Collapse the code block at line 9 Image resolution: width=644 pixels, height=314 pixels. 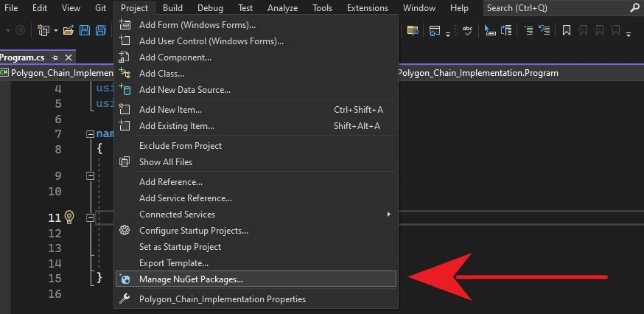point(90,176)
